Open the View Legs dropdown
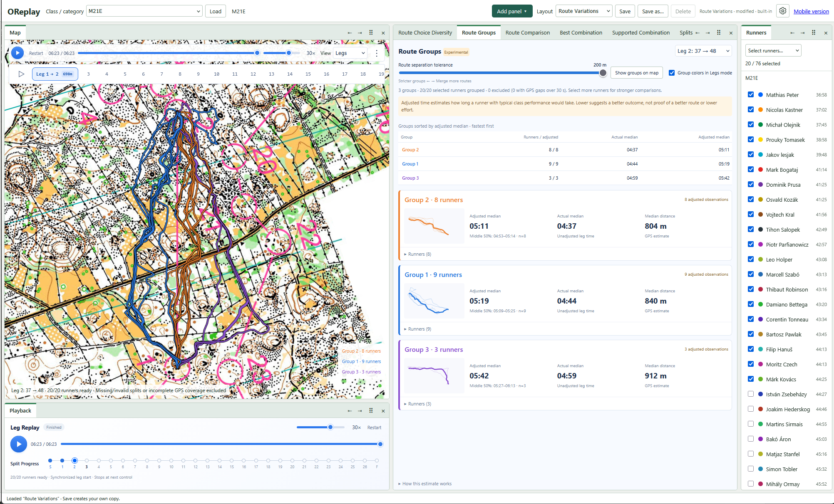 coord(350,53)
